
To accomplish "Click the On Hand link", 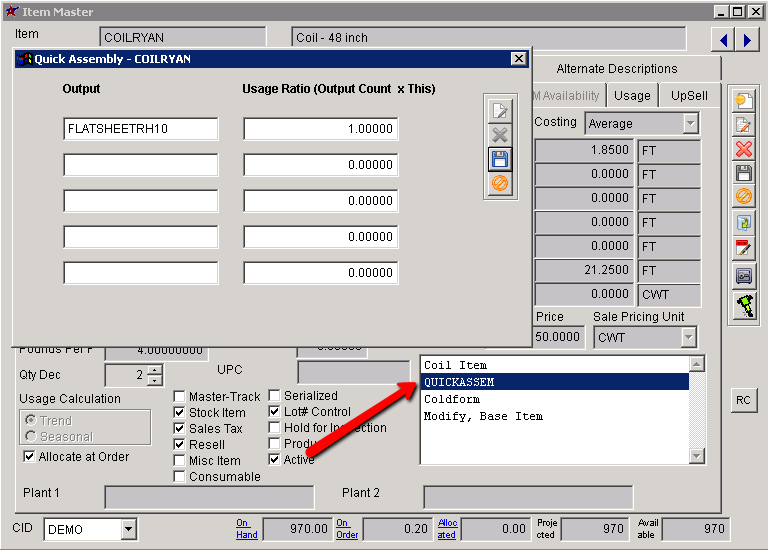I will pos(246,529).
